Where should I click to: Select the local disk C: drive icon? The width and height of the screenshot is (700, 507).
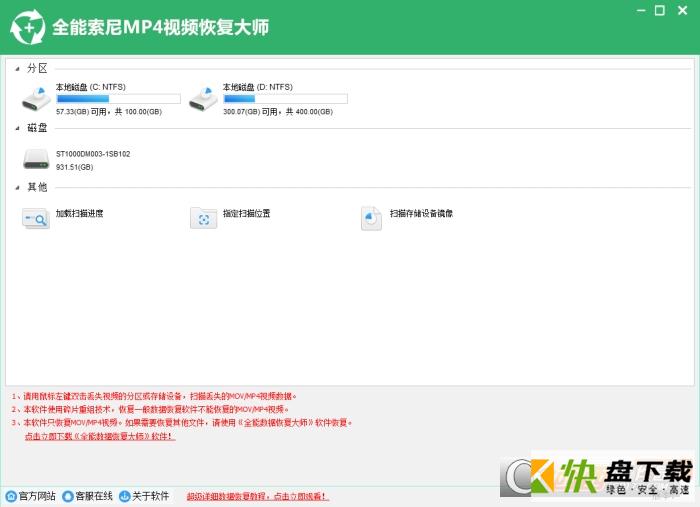[x=36, y=99]
